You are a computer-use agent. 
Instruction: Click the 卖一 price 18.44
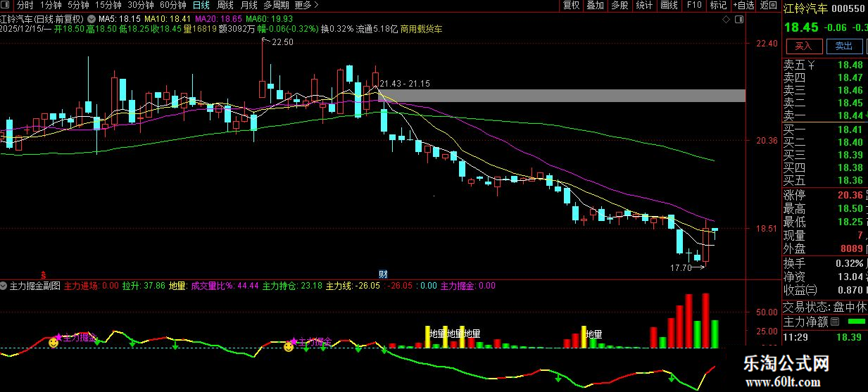tap(850, 115)
